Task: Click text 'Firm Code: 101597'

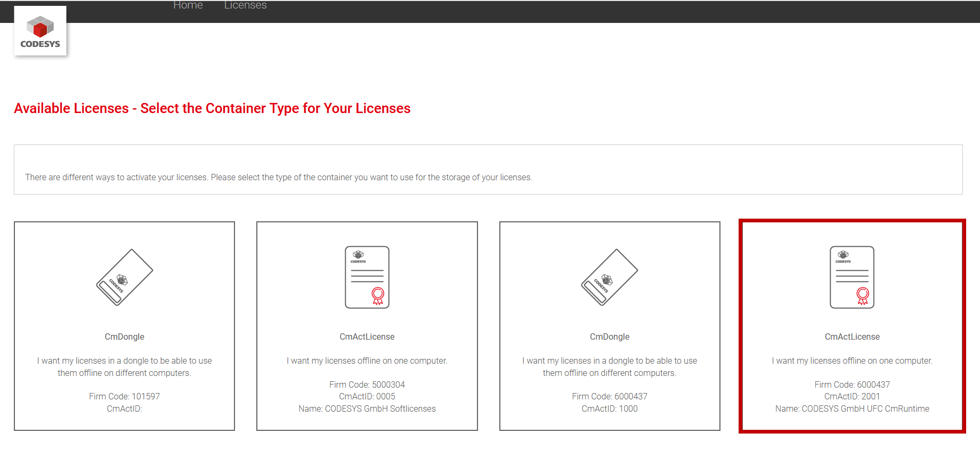Action: pyautogui.click(x=124, y=396)
